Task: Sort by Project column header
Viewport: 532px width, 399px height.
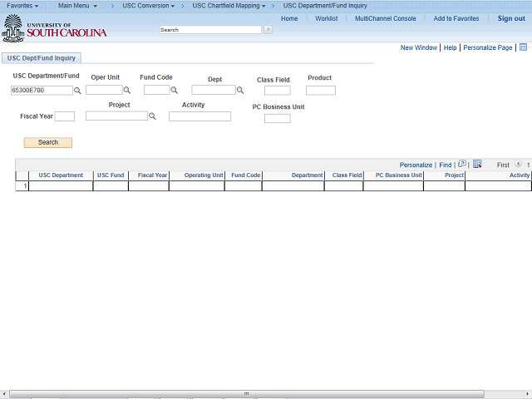Action: coord(454,175)
